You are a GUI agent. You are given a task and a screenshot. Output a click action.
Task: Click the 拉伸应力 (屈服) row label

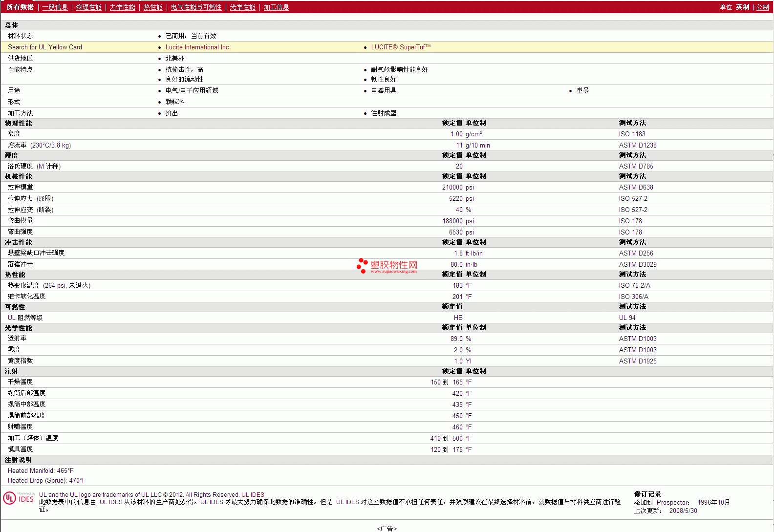coord(30,198)
